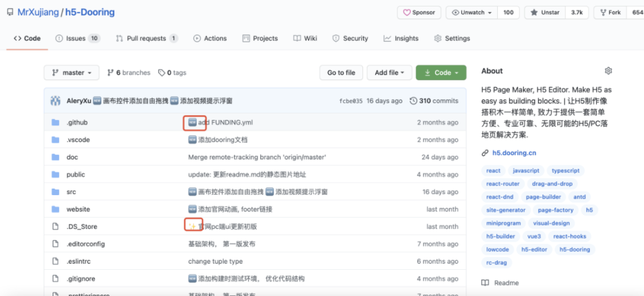Open the .github folder
Screen dimensions: 644x296
77,122
